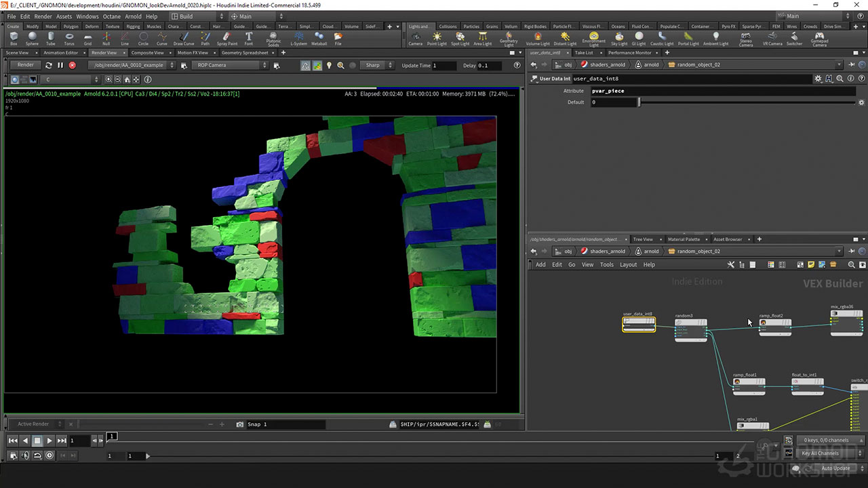The image size is (868, 488).
Task: Select the Torus shelf tool
Action: tap(69, 38)
